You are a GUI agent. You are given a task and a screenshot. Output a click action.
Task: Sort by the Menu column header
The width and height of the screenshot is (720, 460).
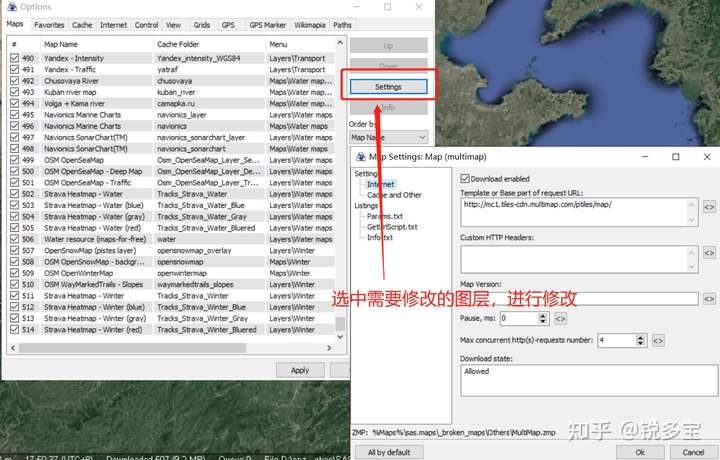[301, 45]
